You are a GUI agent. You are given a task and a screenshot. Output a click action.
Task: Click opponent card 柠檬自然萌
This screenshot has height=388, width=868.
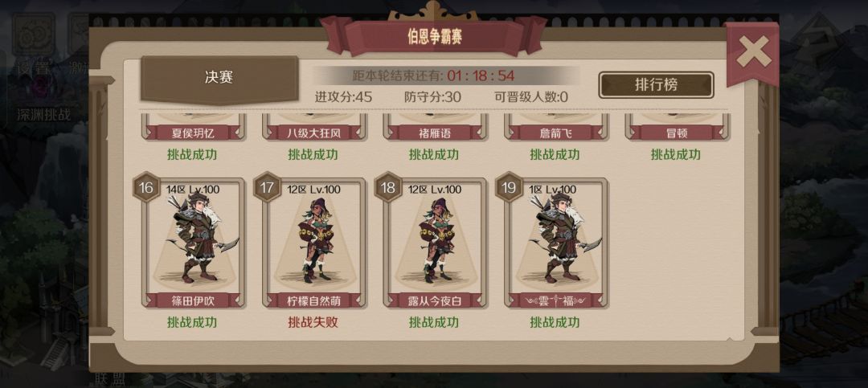click(314, 243)
